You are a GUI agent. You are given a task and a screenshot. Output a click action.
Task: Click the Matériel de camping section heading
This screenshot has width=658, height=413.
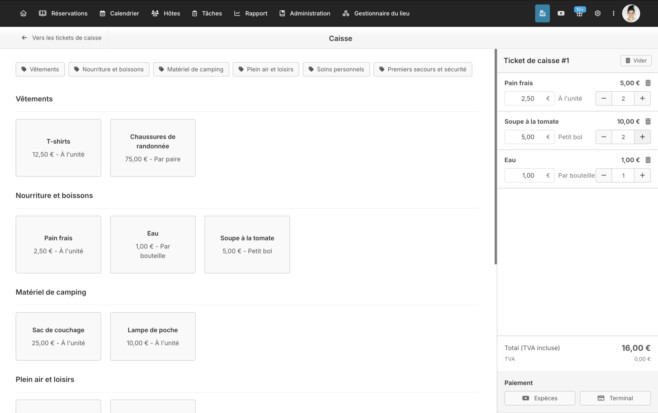click(x=51, y=292)
